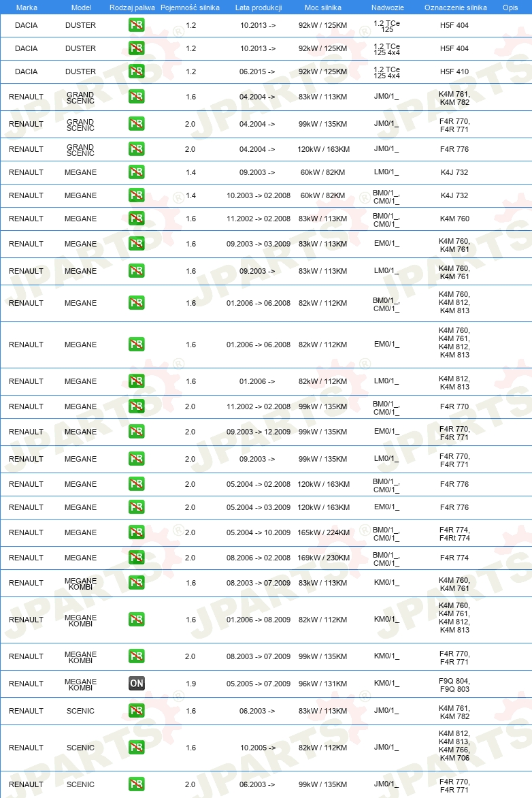Click petrol icon for Megane 2.0 11.2002 -> 02.2008
The height and width of the screenshot is (798, 532).
[x=136, y=406]
